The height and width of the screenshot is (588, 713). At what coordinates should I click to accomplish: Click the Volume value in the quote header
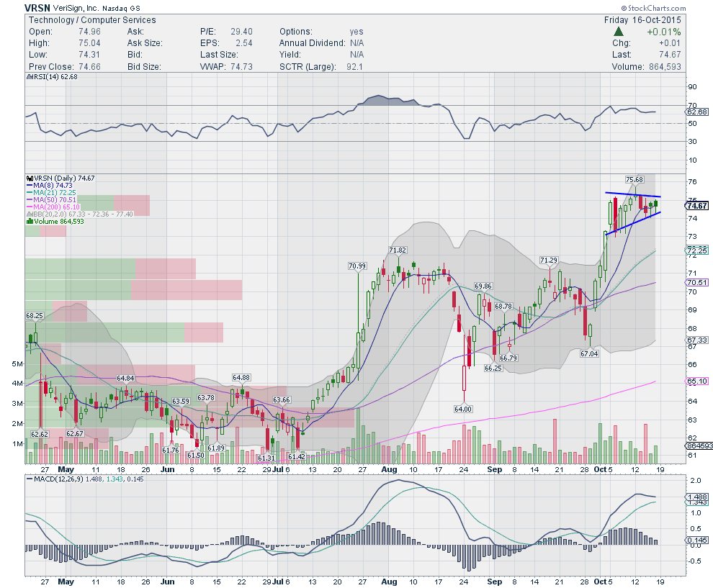point(664,67)
